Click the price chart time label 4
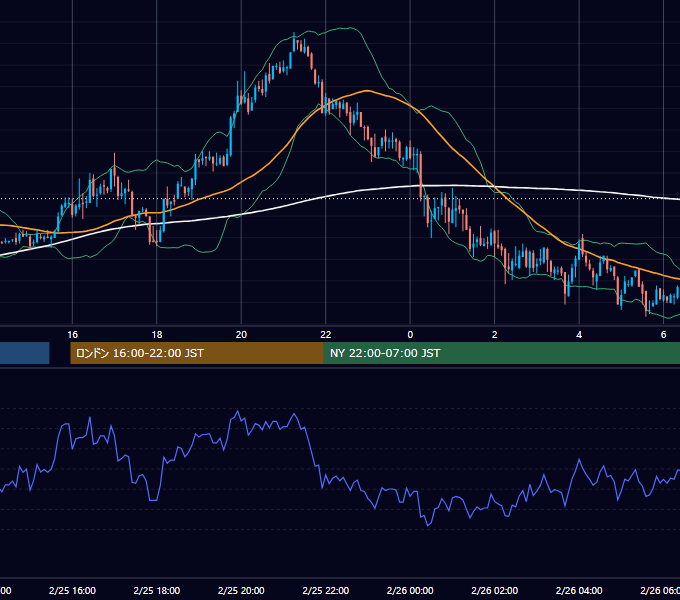Screen dimensions: 680x600 [579, 335]
